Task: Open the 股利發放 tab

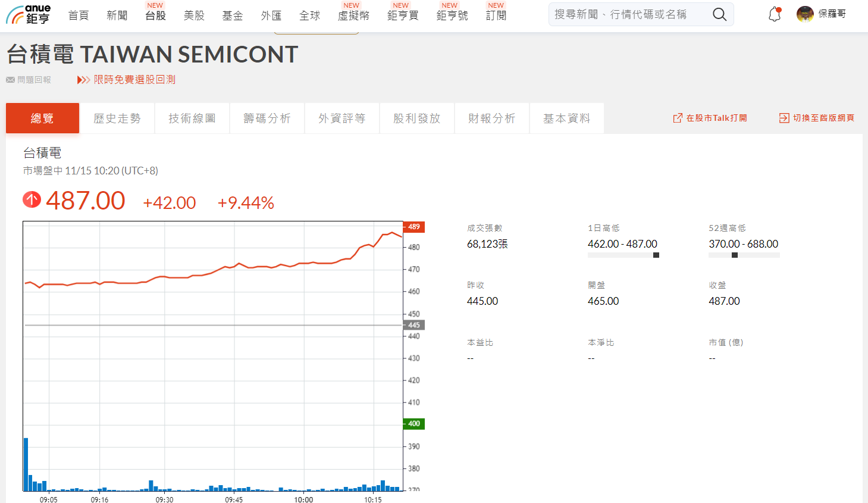Action: pos(417,118)
